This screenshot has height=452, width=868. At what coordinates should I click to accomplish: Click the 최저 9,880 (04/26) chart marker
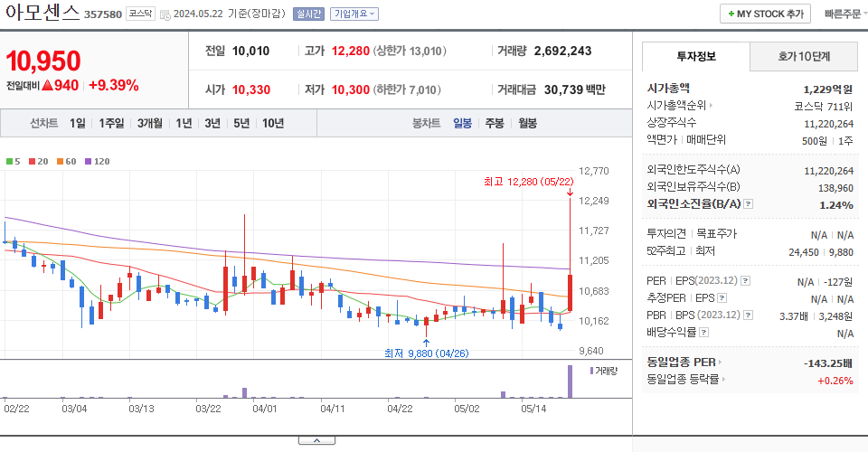pyautogui.click(x=426, y=353)
